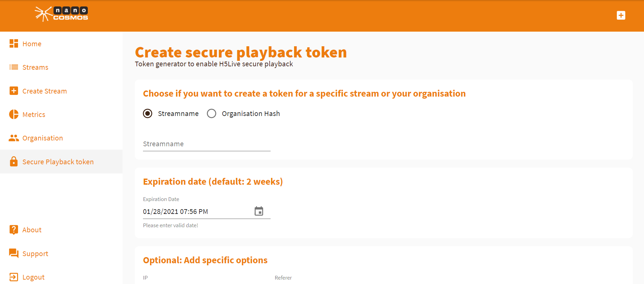Click the nanocosmos logo
644x284 pixels.
tap(61, 14)
